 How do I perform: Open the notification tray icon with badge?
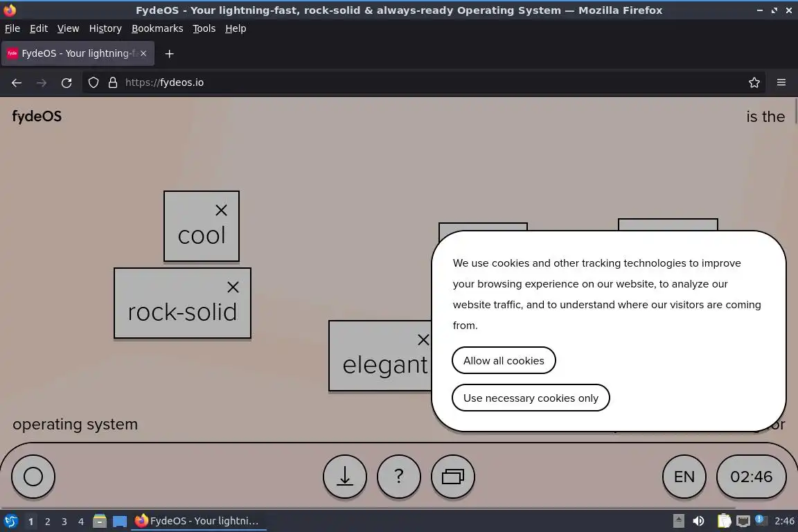[761, 520]
